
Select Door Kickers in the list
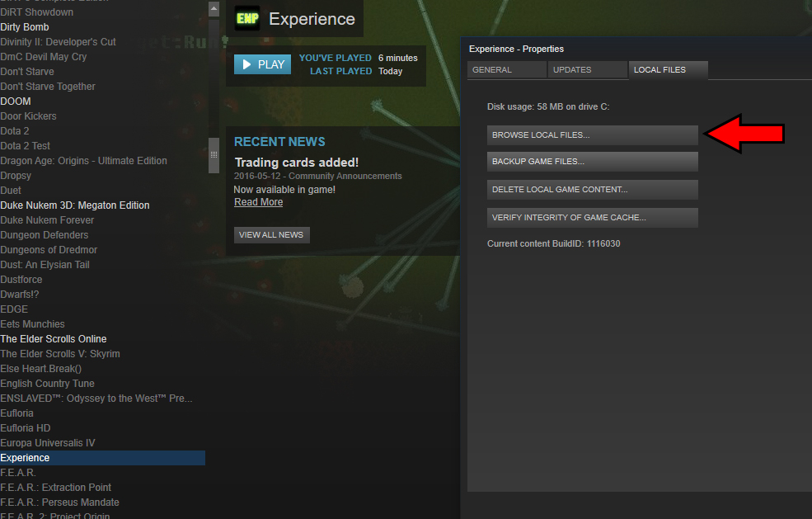click(29, 116)
